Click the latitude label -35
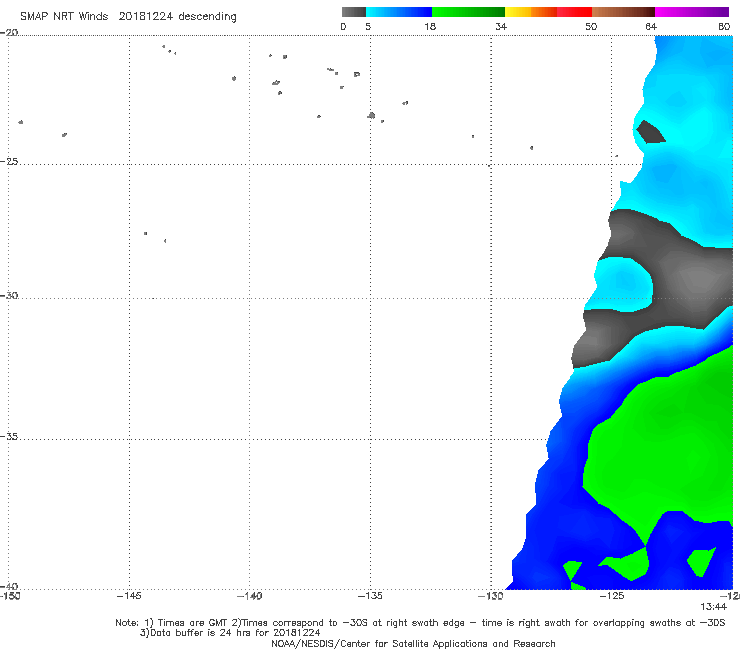Screen dimensions: 740x650 tap(9, 437)
